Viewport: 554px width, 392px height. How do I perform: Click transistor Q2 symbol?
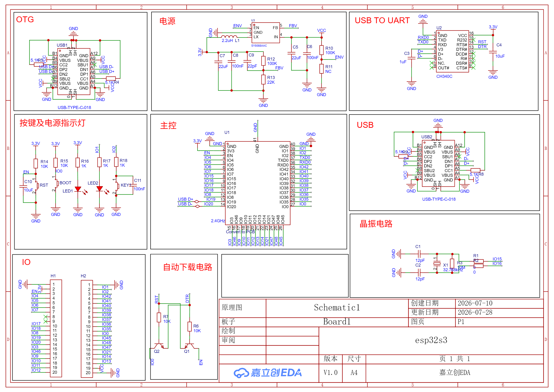(159, 346)
